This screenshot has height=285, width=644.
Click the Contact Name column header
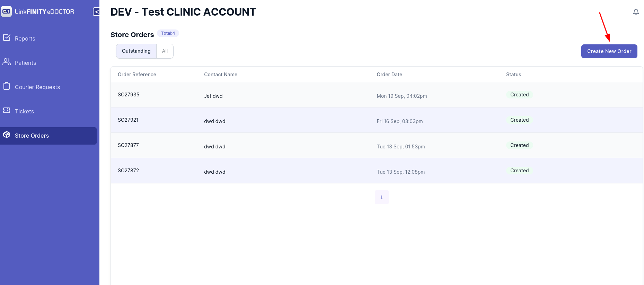(x=221, y=75)
